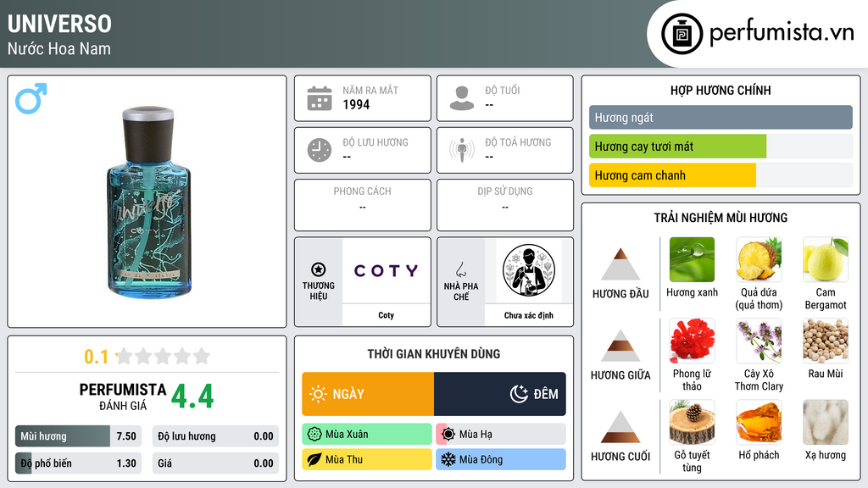The height and width of the screenshot is (488, 868).
Task: Open the Quả dứa pineapple note image
Action: [759, 259]
